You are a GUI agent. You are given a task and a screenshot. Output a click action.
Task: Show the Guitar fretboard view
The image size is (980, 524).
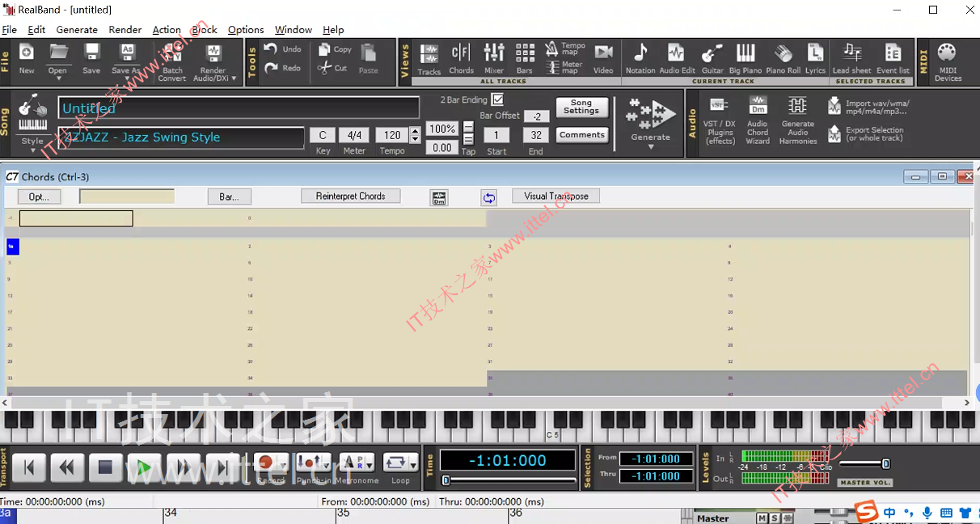[x=712, y=59]
